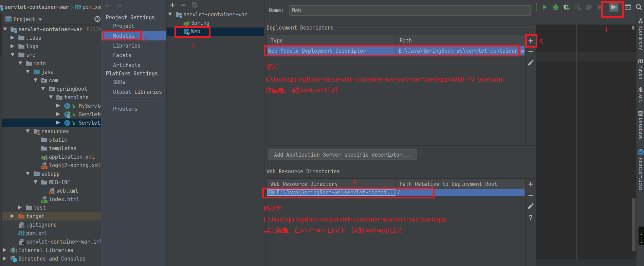
Task: Click pom.xml breadcrumb in navigation bar
Action: coord(88,7)
